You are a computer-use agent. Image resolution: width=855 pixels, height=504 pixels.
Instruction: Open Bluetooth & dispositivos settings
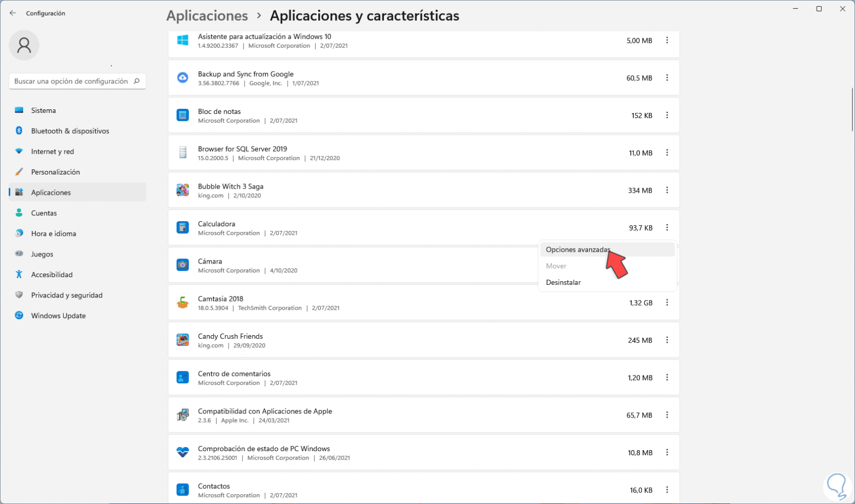[77, 131]
